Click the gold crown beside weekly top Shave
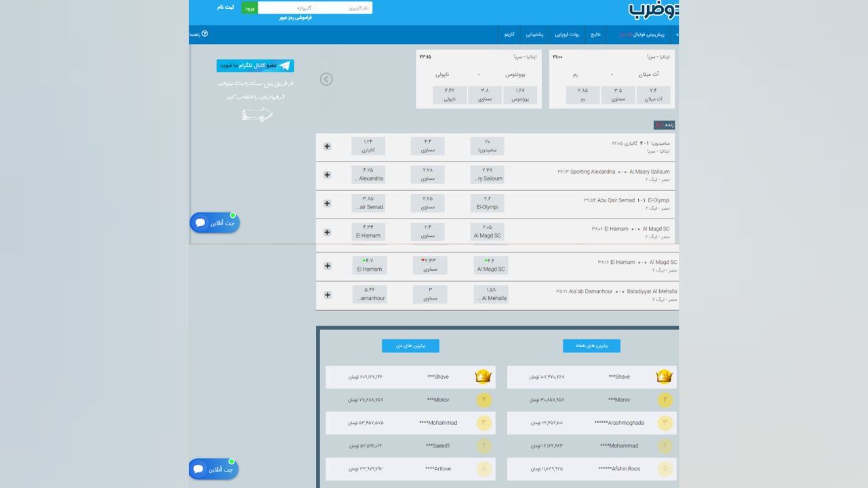The width and height of the screenshot is (868, 488). pos(664,377)
